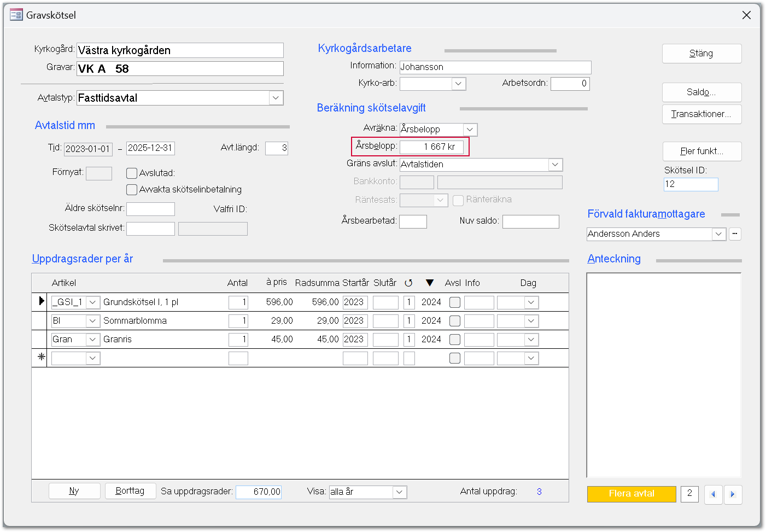
Task: Click the Antal uppdrag value 3
Action: click(539, 492)
